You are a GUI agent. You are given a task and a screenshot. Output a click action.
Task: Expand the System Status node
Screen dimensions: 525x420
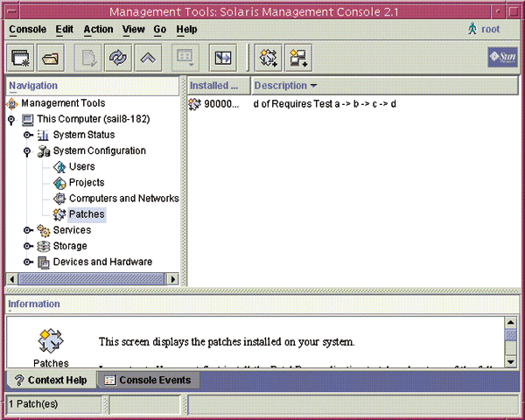point(28,135)
